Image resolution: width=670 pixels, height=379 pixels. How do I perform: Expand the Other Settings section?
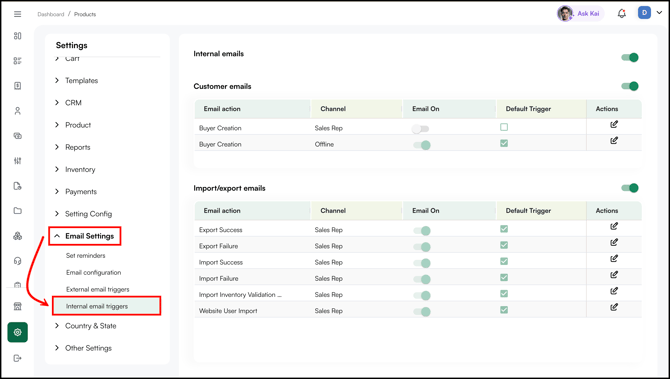pyautogui.click(x=83, y=348)
